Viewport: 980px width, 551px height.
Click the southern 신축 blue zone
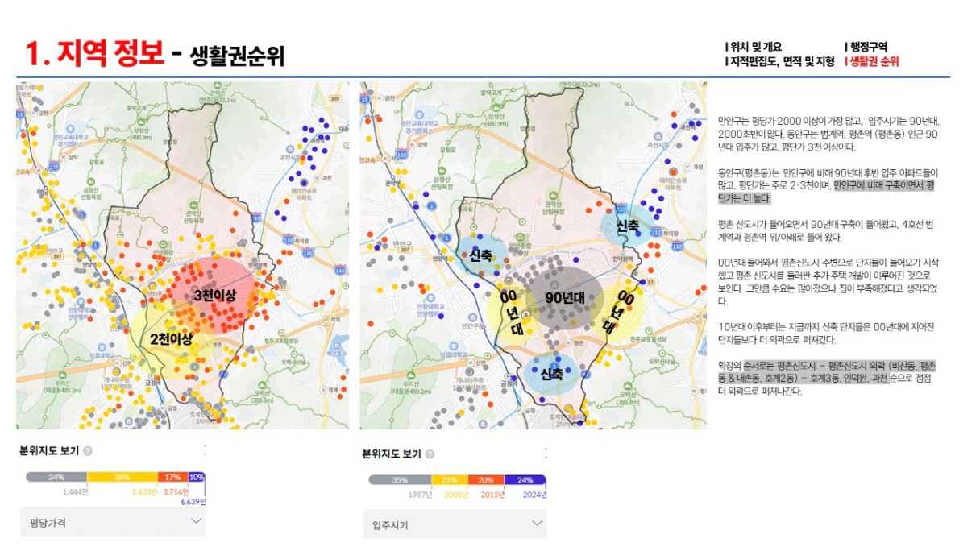click(552, 375)
